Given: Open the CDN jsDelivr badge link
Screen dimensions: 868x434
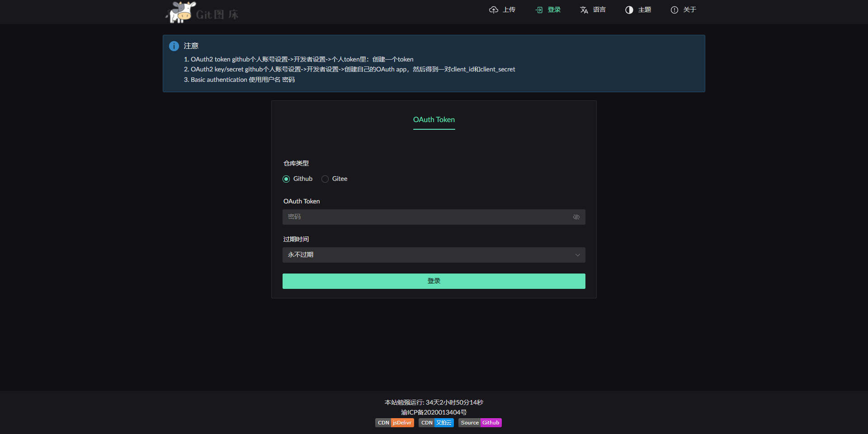Looking at the screenshot, I should [x=395, y=423].
